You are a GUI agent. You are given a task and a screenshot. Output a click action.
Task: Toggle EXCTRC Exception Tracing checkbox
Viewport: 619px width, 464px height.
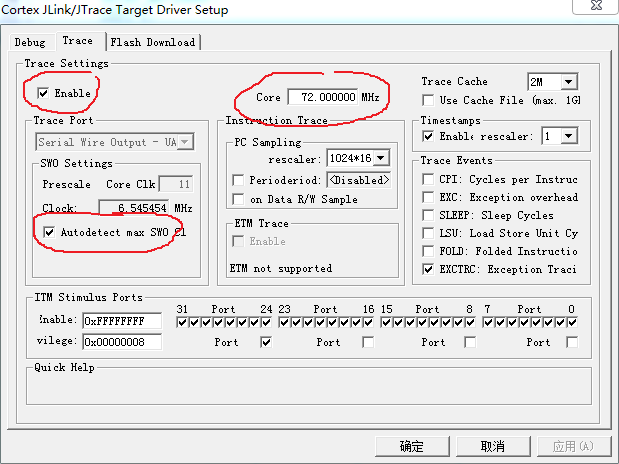[428, 269]
